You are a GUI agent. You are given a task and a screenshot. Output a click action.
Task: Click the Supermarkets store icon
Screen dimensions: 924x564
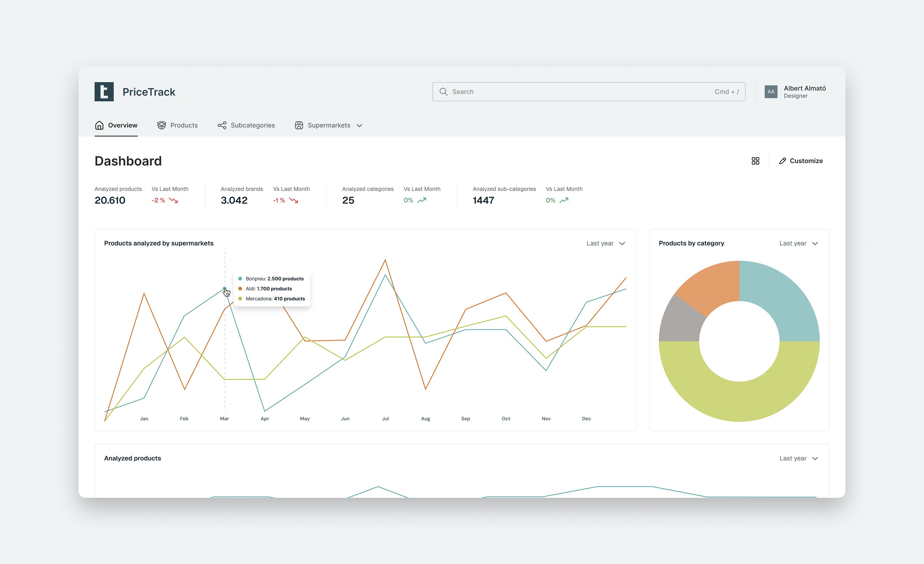[299, 125]
